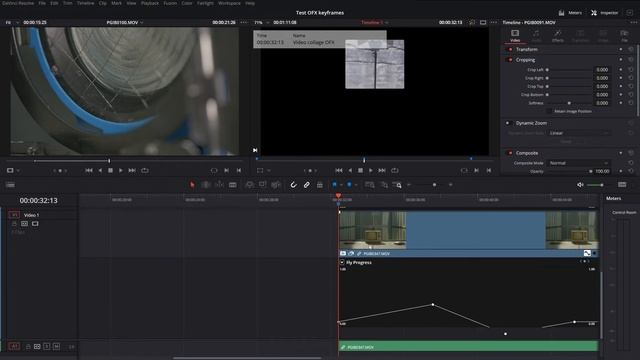Open the Timeline View Options icon

point(10,185)
